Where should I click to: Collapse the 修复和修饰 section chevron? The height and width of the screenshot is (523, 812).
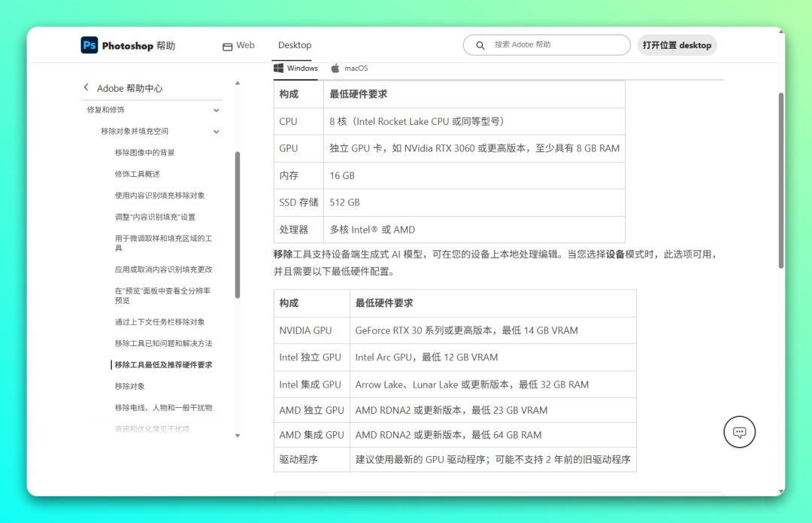(217, 110)
